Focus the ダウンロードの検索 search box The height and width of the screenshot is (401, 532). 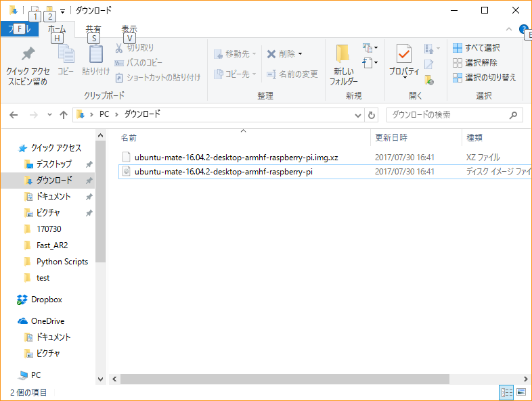[x=454, y=115]
